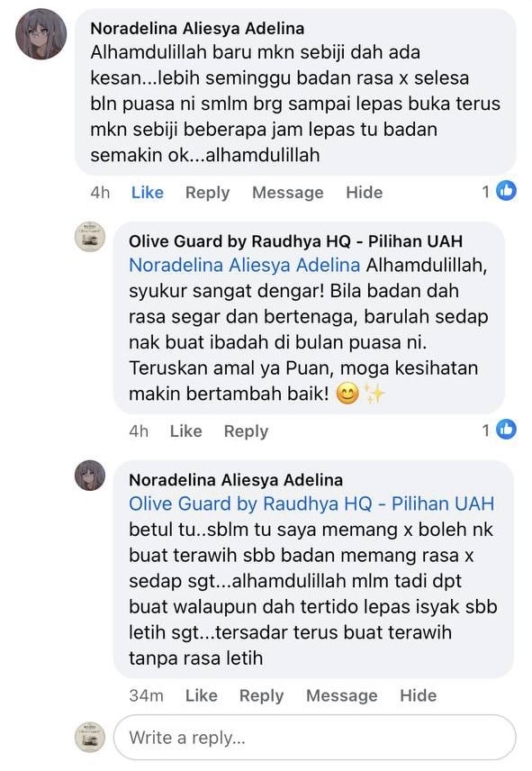This screenshot has width=532, height=771.
Task: Message the author of first comment
Action: pos(288,192)
